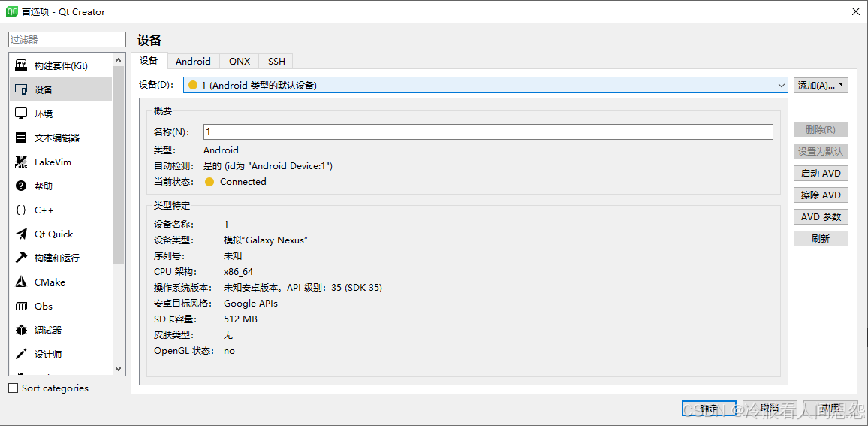This screenshot has height=426, width=868.
Task: Click the FakeVim icon in the sidebar
Action: tap(21, 162)
